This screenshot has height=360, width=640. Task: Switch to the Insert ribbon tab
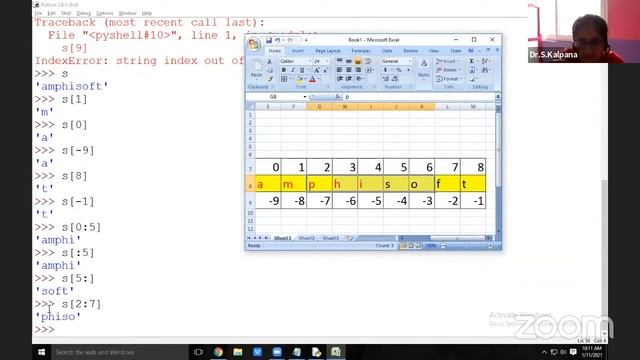(x=298, y=51)
